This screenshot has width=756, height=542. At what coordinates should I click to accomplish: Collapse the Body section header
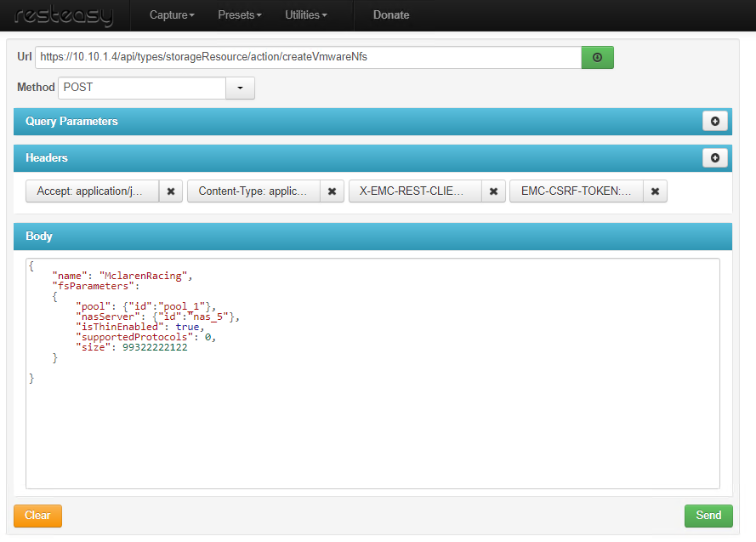[372, 237]
